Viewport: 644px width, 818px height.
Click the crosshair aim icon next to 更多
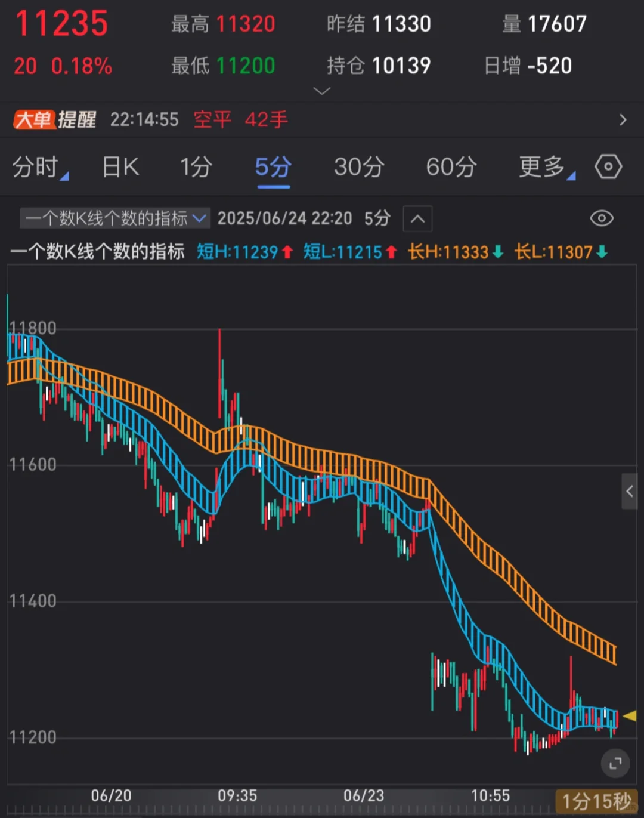tap(608, 168)
